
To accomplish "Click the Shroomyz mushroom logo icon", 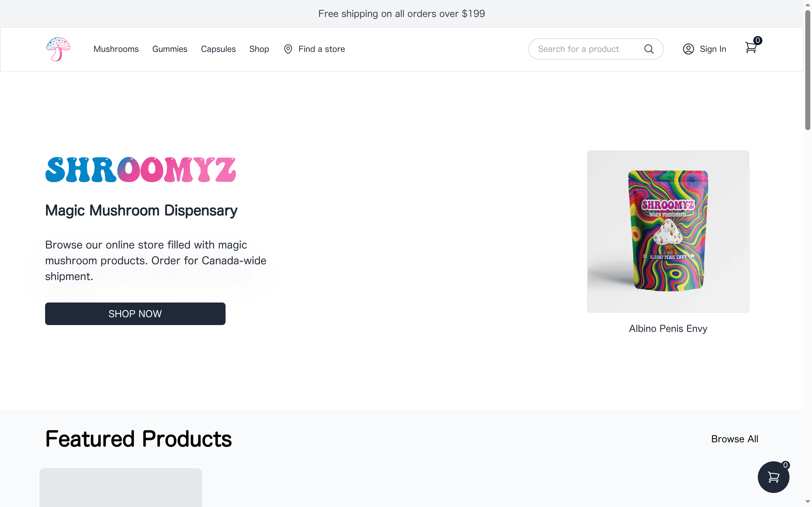I will coord(58,49).
